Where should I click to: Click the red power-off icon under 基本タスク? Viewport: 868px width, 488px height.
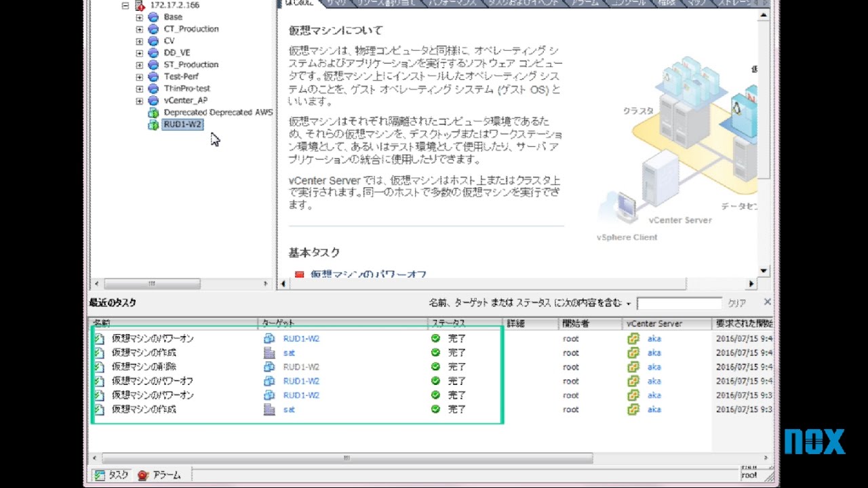click(300, 274)
